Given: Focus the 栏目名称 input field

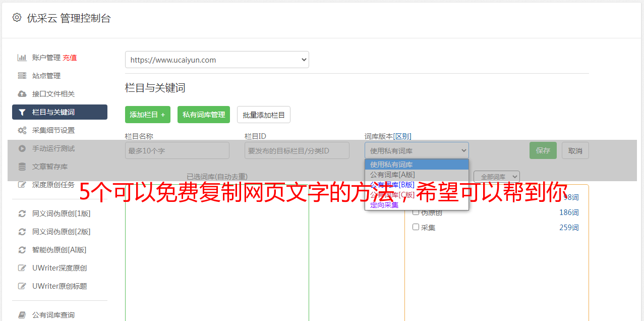Looking at the screenshot, I should (177, 150).
